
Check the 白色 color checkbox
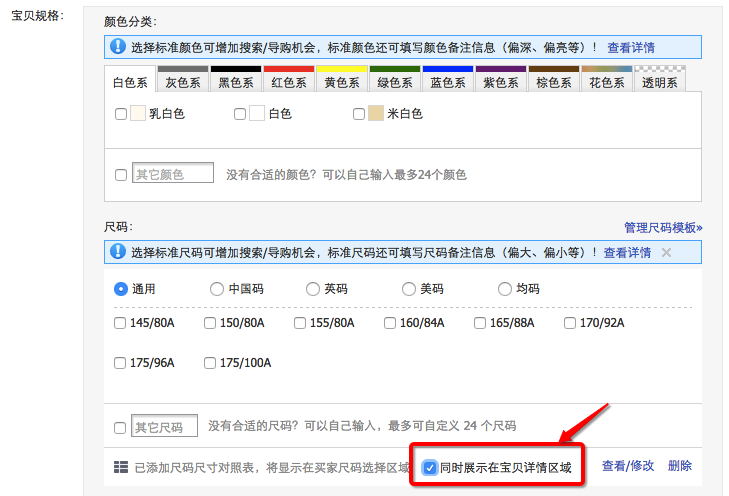240,114
